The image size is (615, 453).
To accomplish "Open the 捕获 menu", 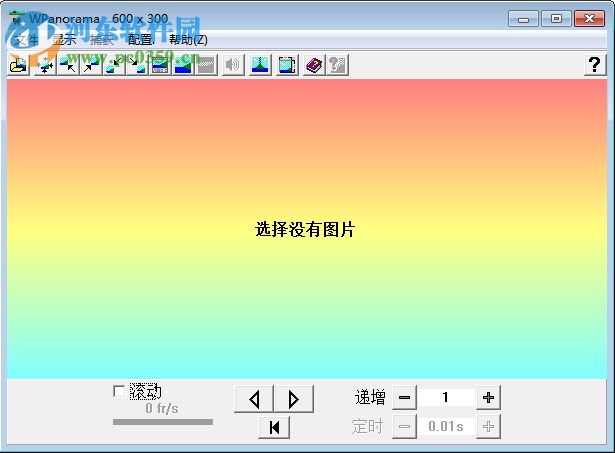I will coord(101,40).
